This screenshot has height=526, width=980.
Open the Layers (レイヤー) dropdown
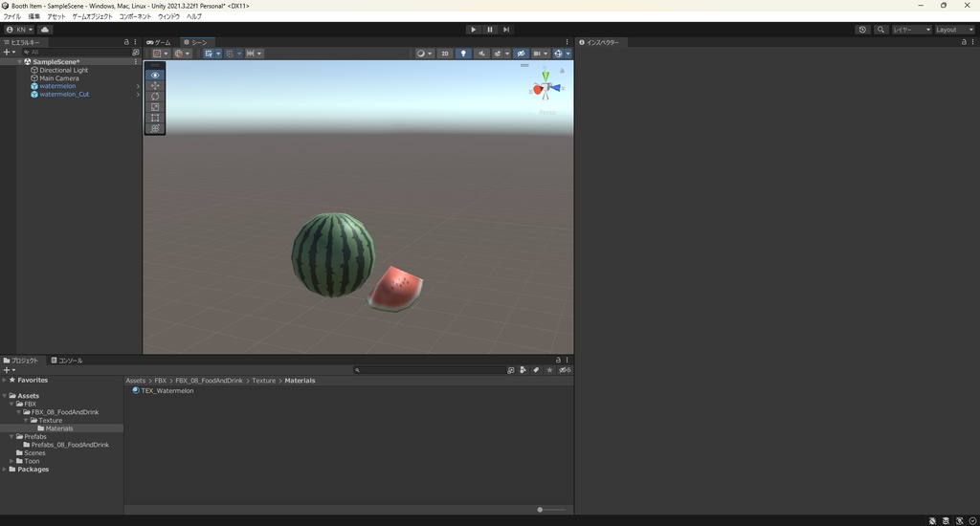911,30
